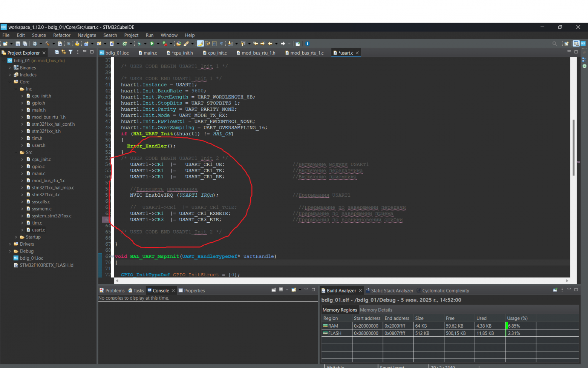Screen dimensions: 588x368
Task: Open the Project Explorer filter icon
Action: pyautogui.click(x=70, y=52)
